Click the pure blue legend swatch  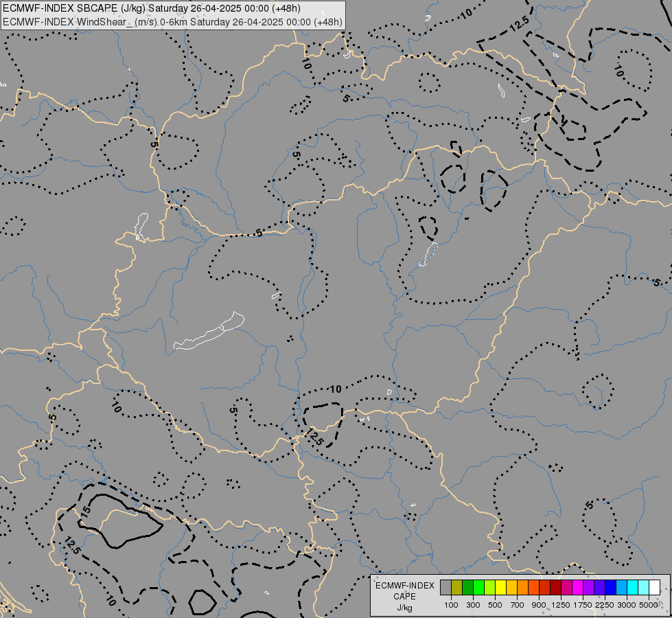(x=611, y=587)
